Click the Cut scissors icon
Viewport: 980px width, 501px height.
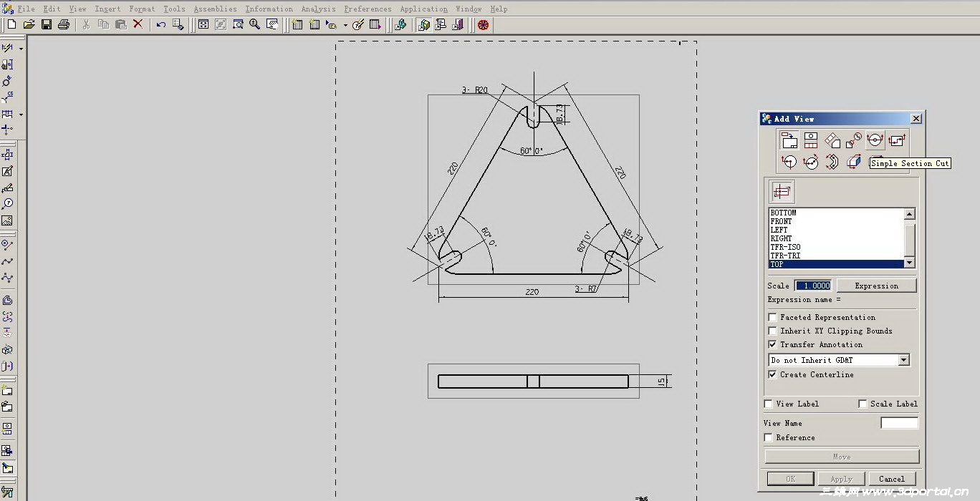tap(86, 24)
